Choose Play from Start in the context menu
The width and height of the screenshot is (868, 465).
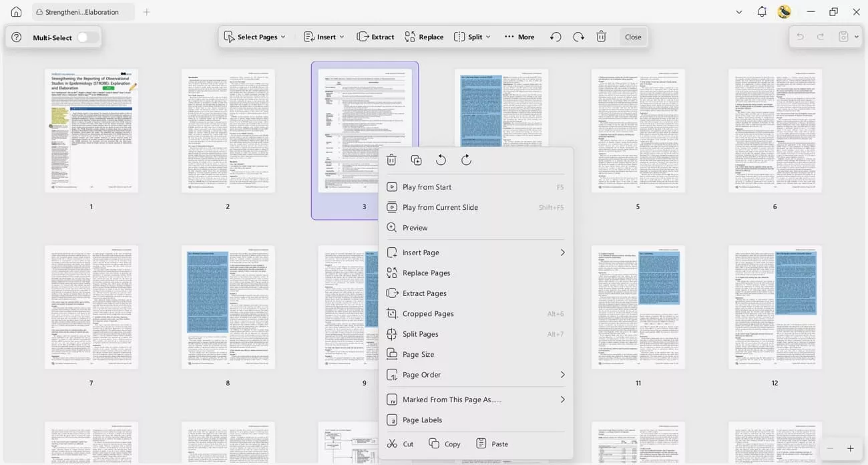pos(427,186)
